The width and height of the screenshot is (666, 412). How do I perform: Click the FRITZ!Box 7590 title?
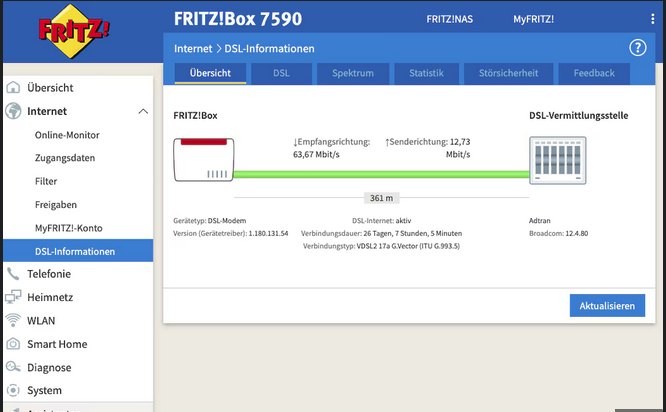pyautogui.click(x=238, y=19)
